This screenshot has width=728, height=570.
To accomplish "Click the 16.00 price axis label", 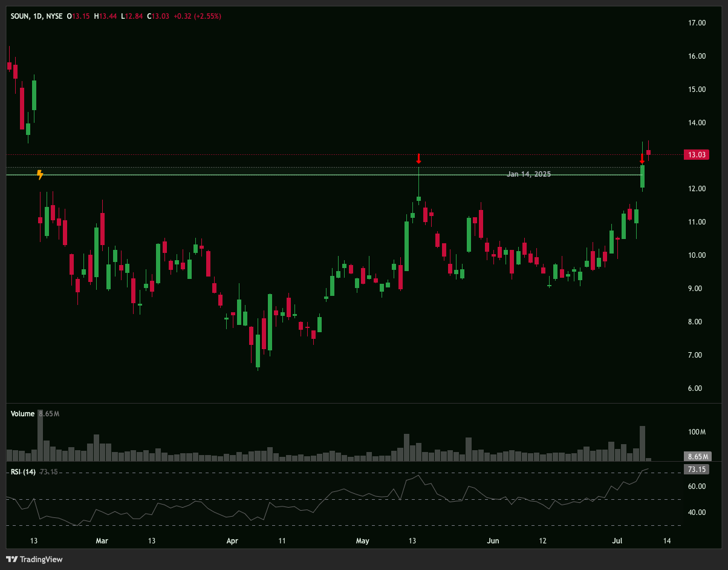I will (x=697, y=56).
